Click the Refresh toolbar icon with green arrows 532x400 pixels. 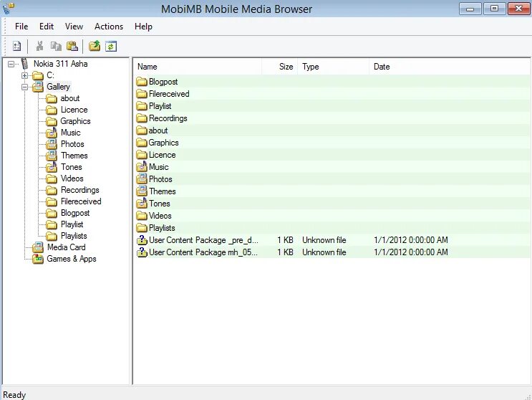pos(111,46)
